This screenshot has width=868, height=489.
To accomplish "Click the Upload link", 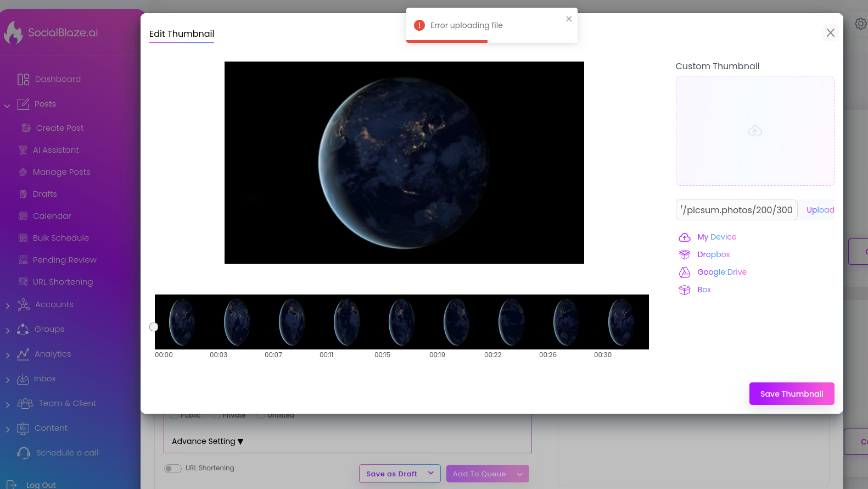I will tap(820, 210).
